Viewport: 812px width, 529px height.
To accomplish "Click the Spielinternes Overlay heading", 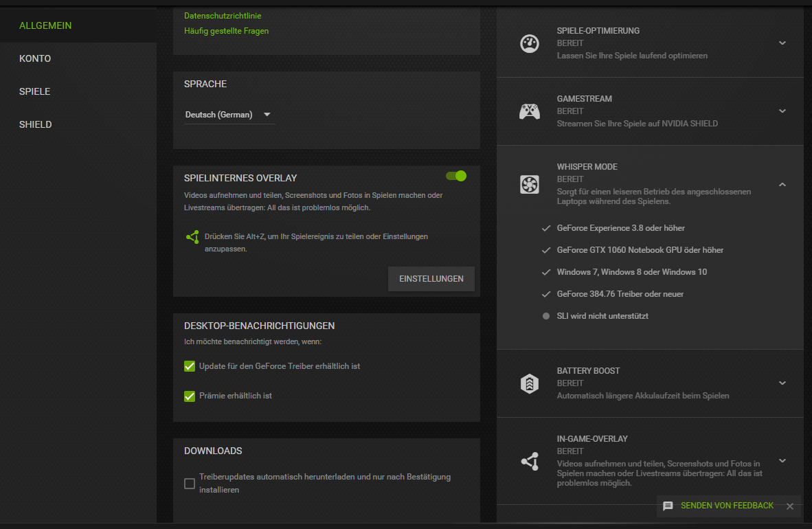I will coord(240,178).
